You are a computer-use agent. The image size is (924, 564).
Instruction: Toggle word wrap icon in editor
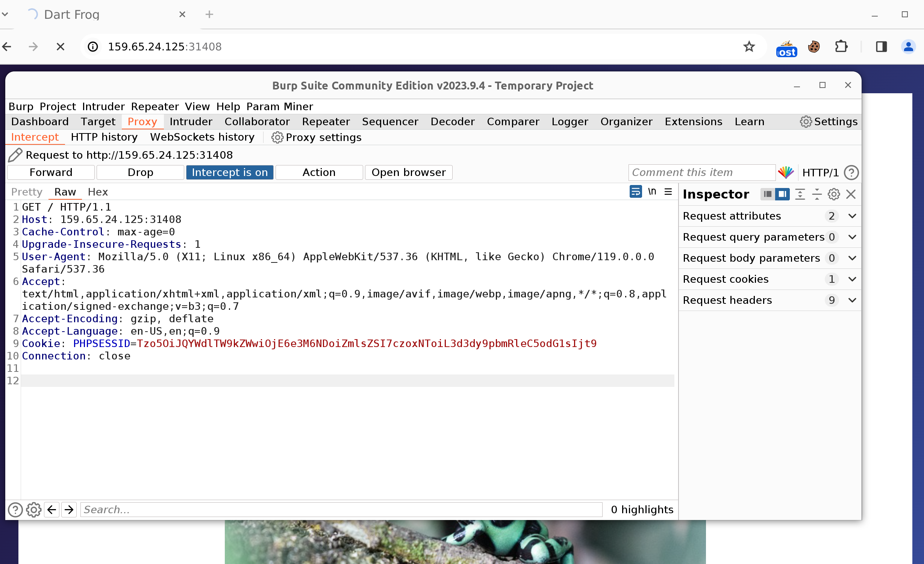pyautogui.click(x=635, y=192)
